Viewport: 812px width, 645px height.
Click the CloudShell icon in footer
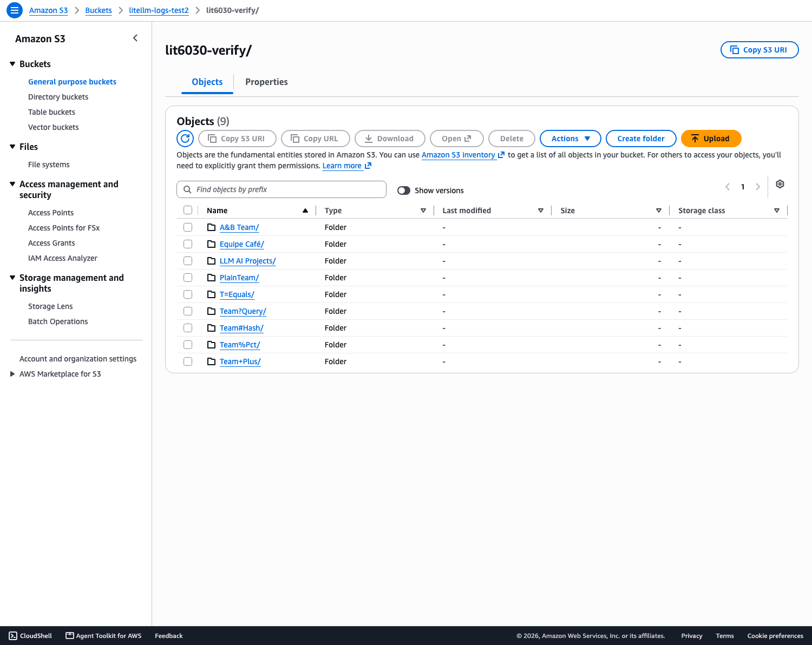click(13, 636)
